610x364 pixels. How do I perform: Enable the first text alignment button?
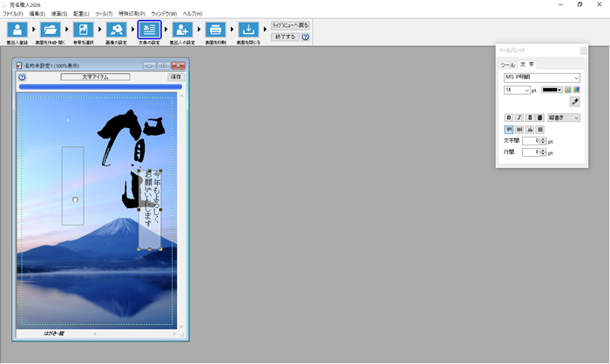(509, 129)
